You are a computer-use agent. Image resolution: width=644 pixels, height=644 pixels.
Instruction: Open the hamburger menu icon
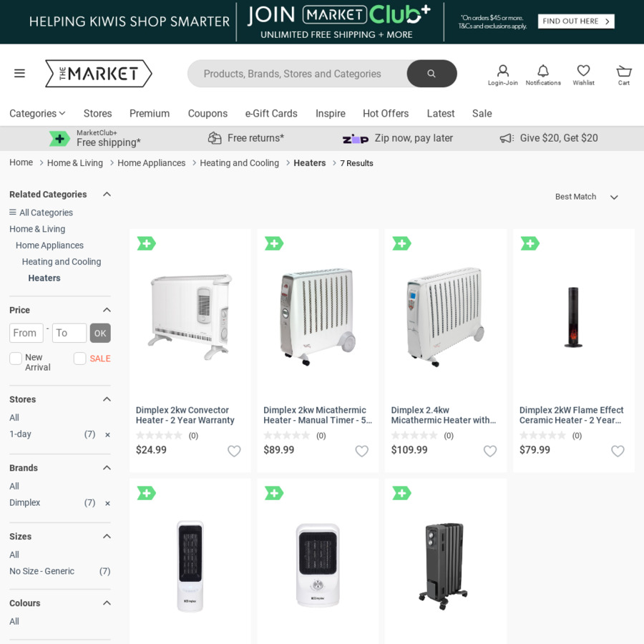coord(19,73)
